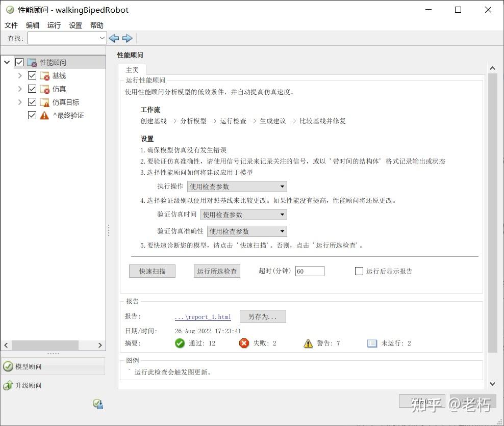The width and height of the screenshot is (504, 426).
Task: Expand the 基线 tree node
Action: coord(19,75)
